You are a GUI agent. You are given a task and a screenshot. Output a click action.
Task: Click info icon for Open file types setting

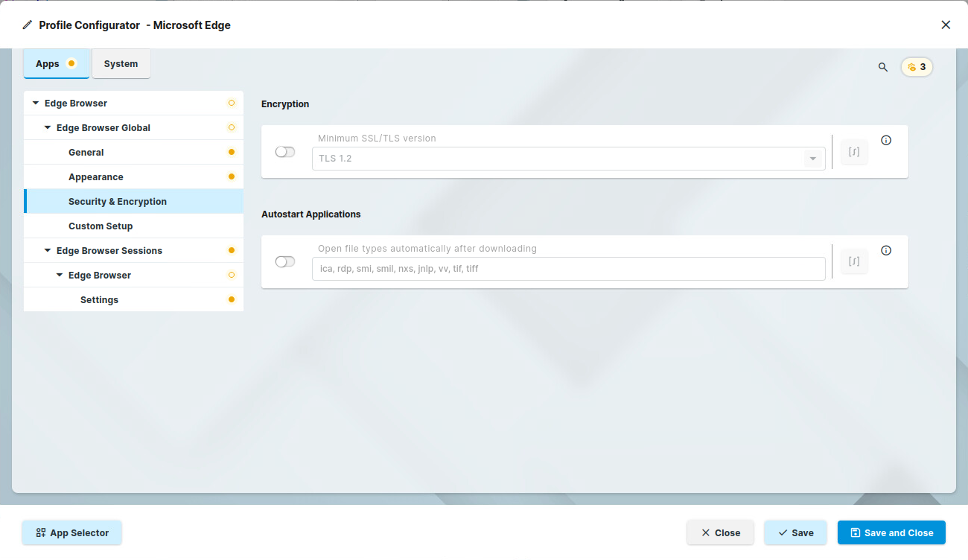(x=886, y=250)
